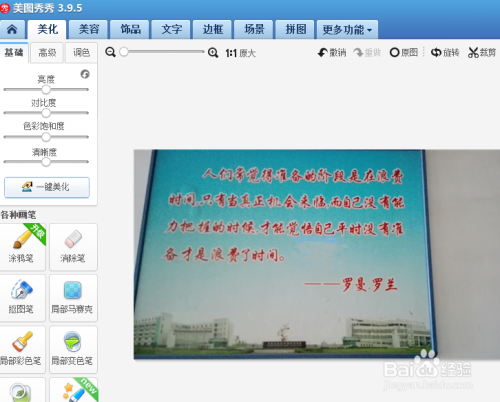The width and height of the screenshot is (500, 402).
Task: Select the green jar tool at bottom left
Action: [22, 390]
